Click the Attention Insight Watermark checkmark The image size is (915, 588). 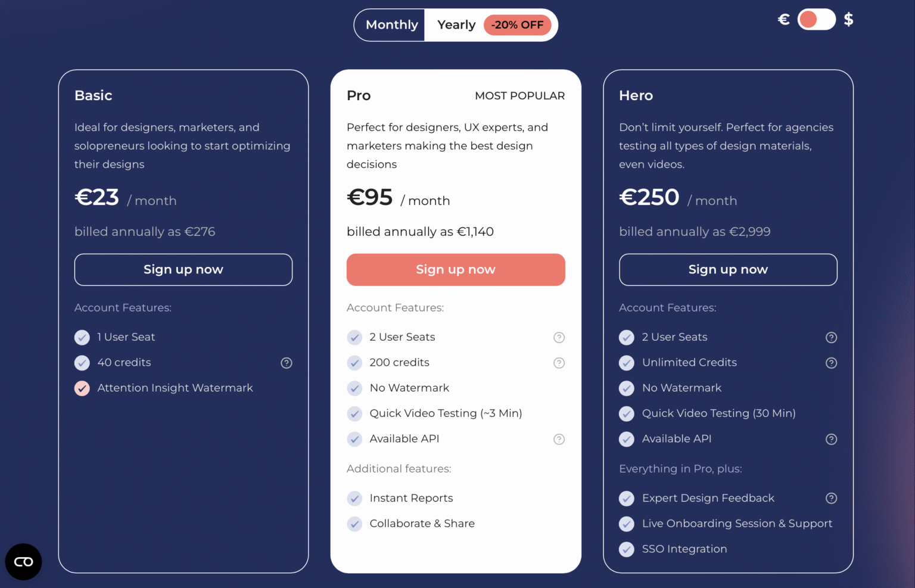point(82,388)
